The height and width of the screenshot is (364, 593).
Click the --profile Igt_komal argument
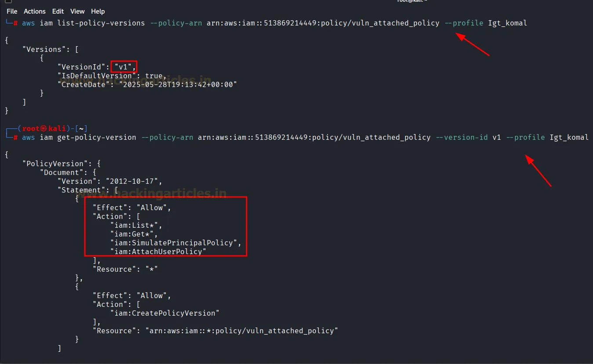click(x=485, y=23)
